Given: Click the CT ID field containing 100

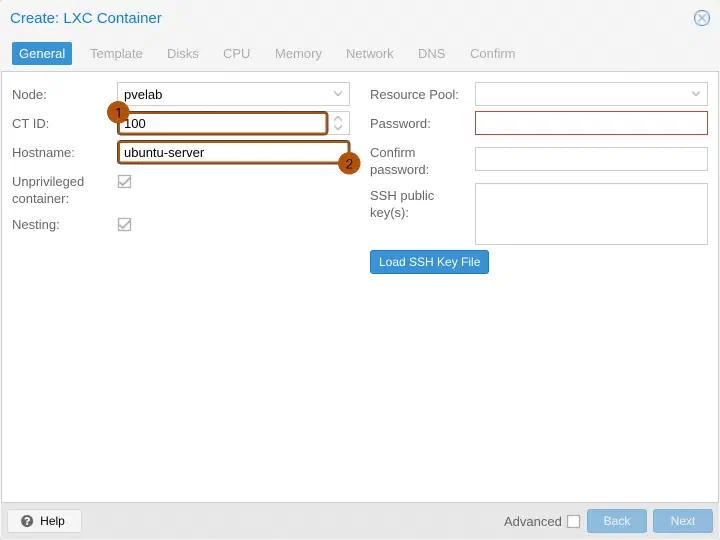Looking at the screenshot, I should click(222, 123).
